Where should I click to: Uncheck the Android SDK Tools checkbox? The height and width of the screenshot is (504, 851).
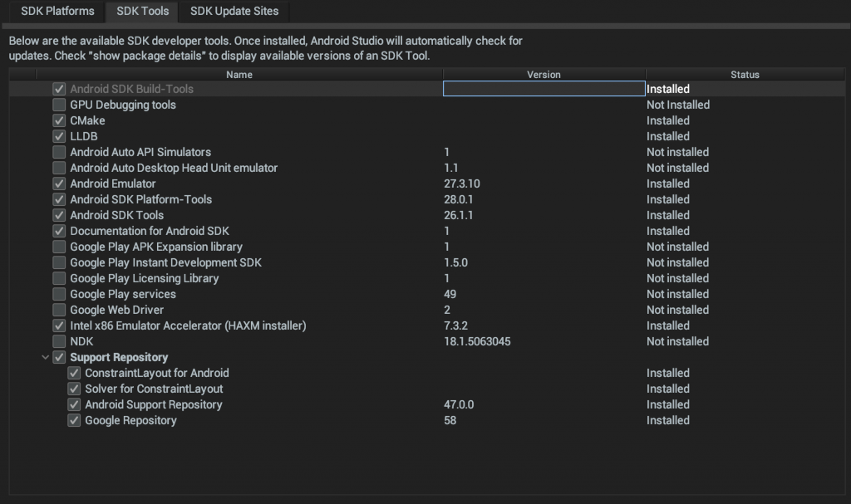click(x=59, y=215)
